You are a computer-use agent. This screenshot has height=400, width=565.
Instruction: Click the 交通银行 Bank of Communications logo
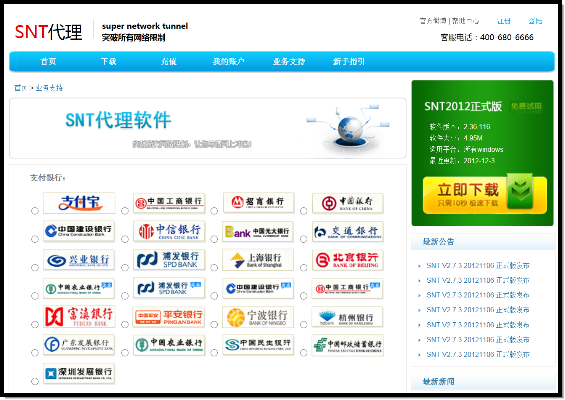pos(347,232)
